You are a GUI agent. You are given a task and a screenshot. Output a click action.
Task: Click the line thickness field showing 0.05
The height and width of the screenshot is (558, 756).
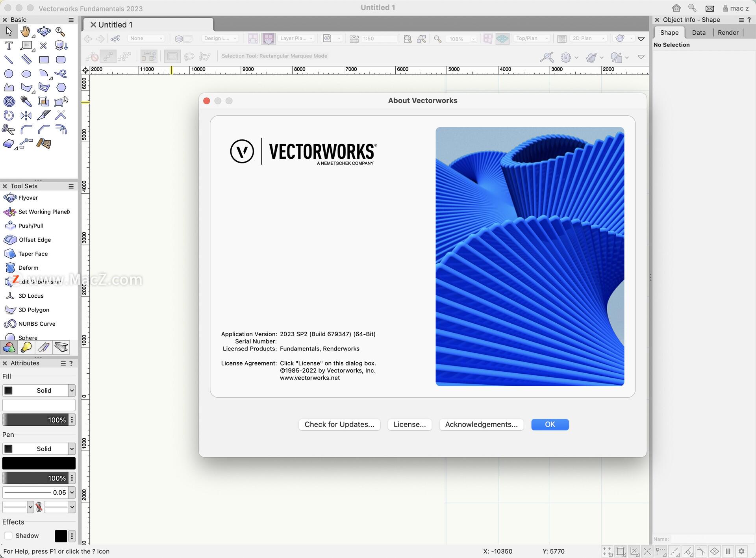[x=35, y=492]
